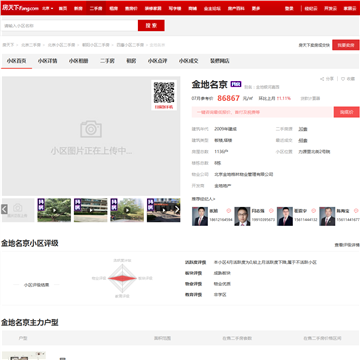Click the 推荐经纪人 link
The height and width of the screenshot is (360, 360).
(x=203, y=199)
